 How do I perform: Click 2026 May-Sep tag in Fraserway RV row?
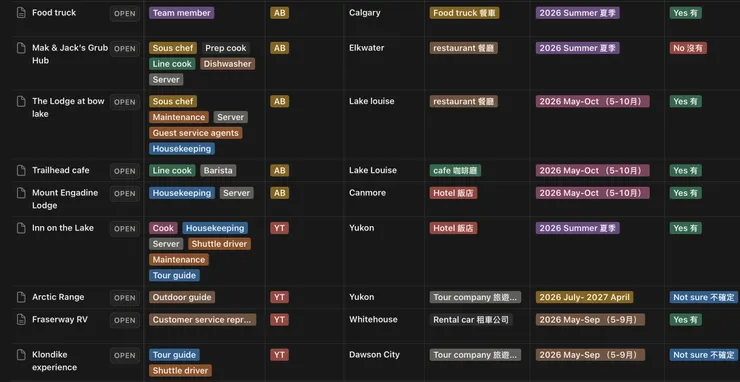click(590, 320)
